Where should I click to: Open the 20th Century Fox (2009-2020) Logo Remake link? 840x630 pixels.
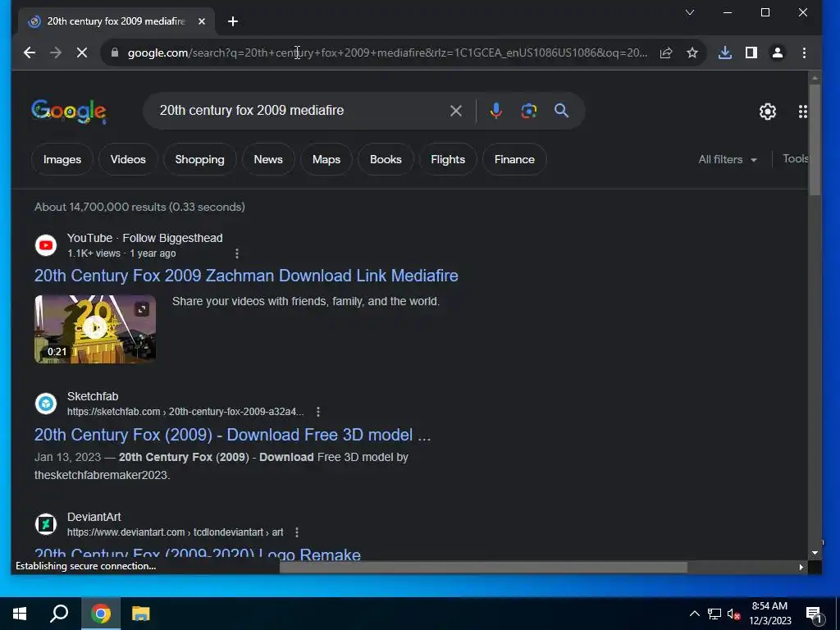(198, 554)
